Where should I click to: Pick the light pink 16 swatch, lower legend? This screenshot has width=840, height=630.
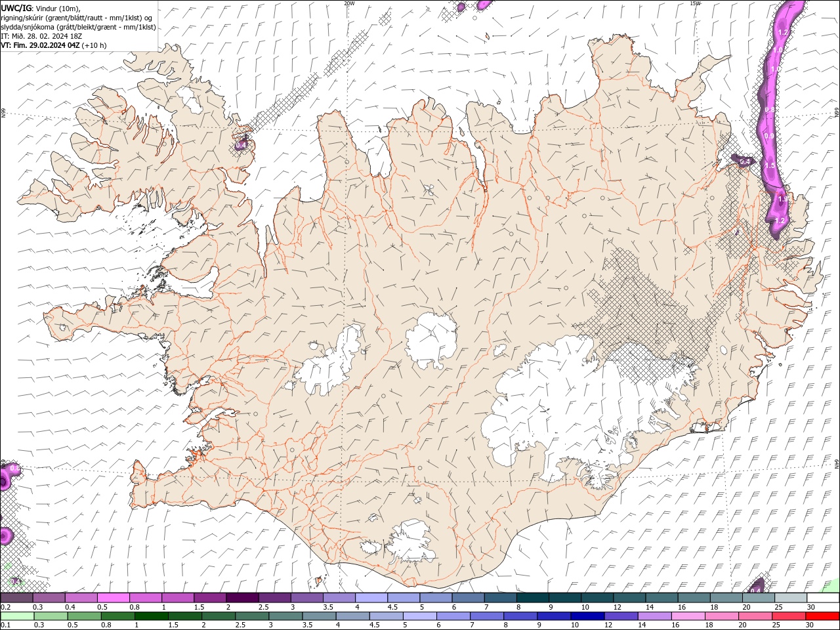click(x=688, y=616)
